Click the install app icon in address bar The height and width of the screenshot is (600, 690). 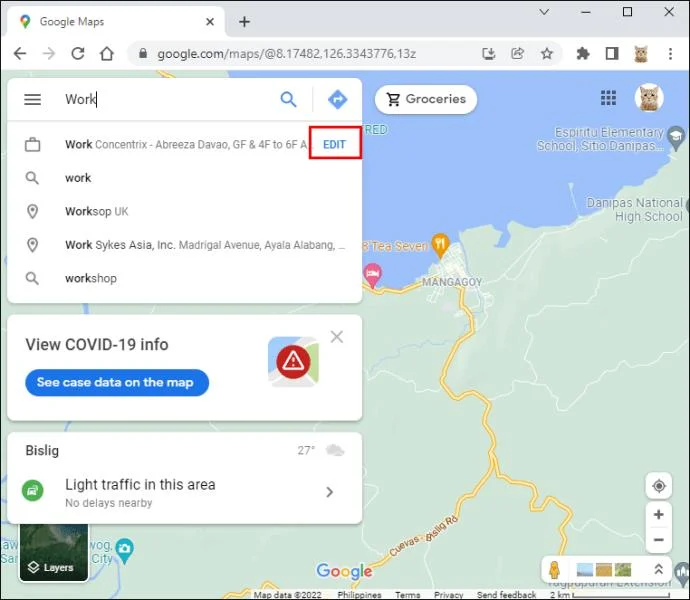(x=488, y=54)
